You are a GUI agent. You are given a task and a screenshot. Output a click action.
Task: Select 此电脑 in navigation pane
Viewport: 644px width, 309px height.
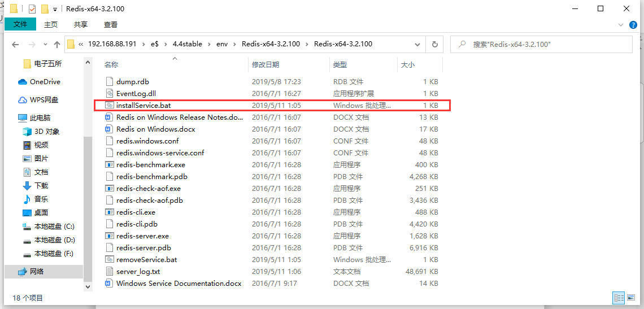click(34, 118)
